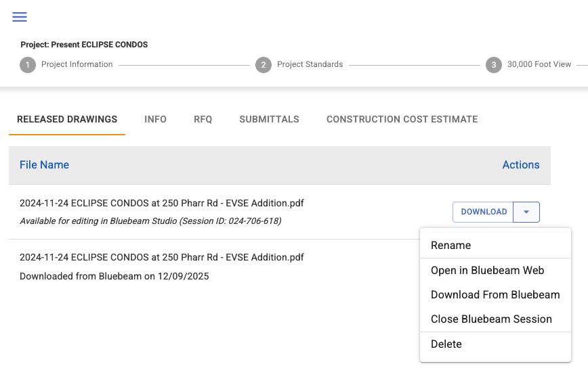The height and width of the screenshot is (383, 588).
Task: Open the Submittals tab
Action: 269,119
